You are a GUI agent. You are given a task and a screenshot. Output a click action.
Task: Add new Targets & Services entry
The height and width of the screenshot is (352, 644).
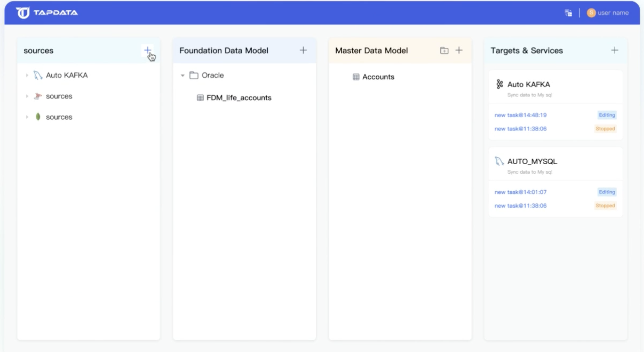point(614,50)
